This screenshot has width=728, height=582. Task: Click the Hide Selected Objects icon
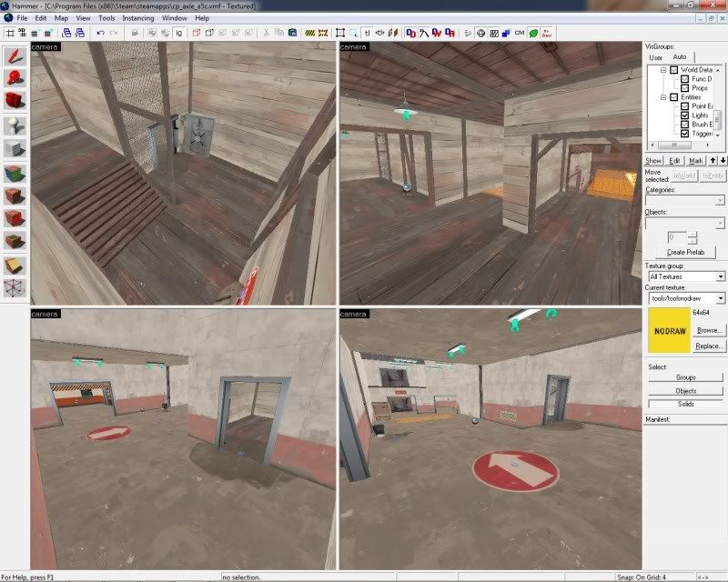tap(197, 33)
